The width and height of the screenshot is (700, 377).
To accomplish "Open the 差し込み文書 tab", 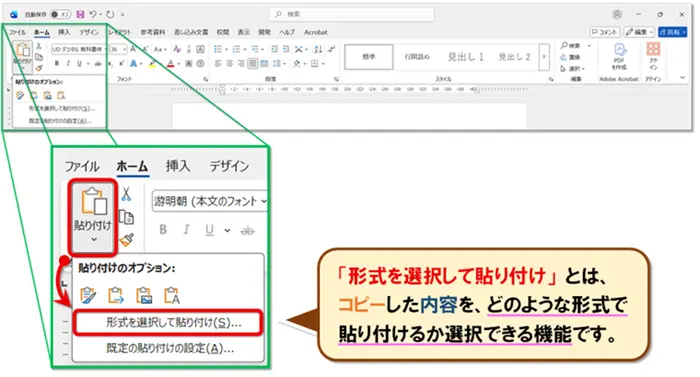I will point(191,32).
